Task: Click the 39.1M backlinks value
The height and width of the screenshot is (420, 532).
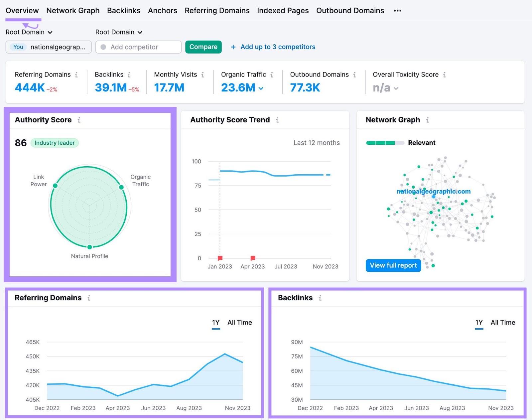Action: (x=111, y=88)
